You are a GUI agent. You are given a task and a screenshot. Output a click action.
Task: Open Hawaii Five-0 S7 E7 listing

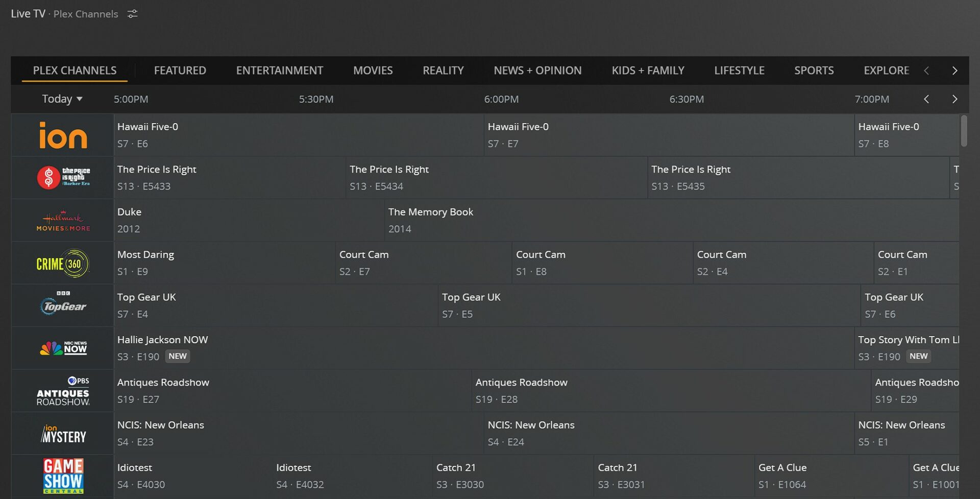669,135
